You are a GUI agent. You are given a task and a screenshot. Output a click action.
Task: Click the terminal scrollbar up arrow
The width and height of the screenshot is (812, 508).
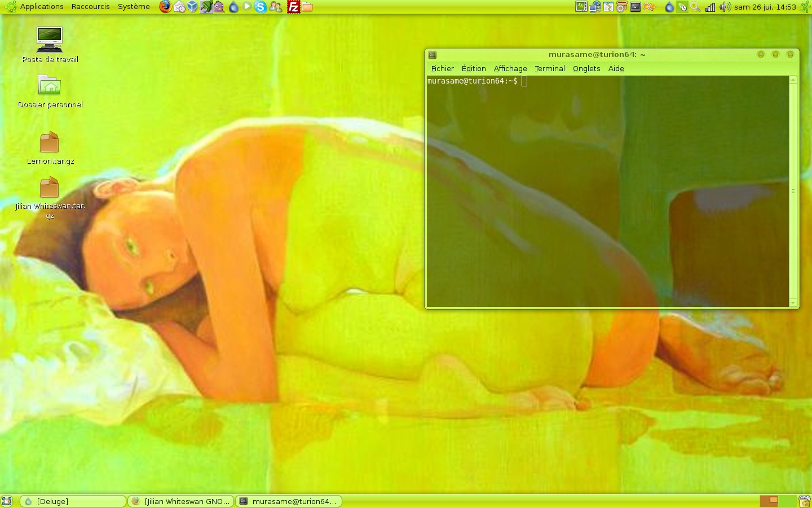(793, 80)
